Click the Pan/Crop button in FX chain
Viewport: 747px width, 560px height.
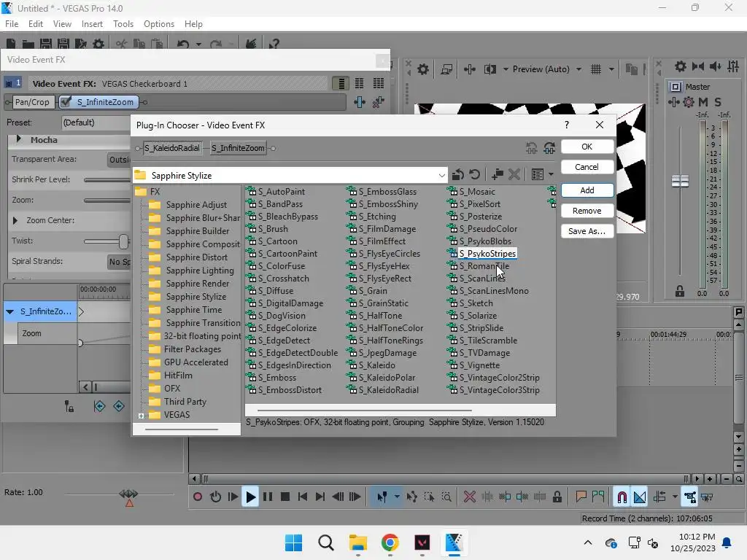pyautogui.click(x=32, y=102)
